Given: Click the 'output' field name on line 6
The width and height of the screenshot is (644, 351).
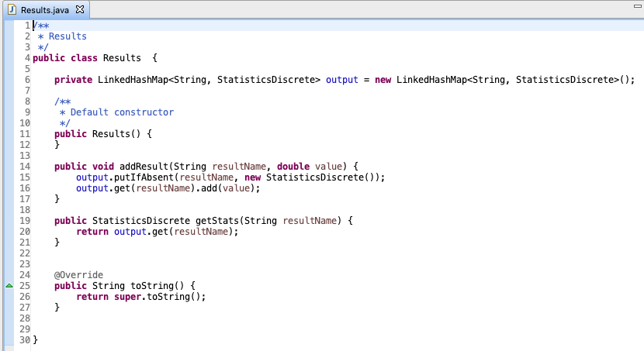Looking at the screenshot, I should pyautogui.click(x=341, y=80).
